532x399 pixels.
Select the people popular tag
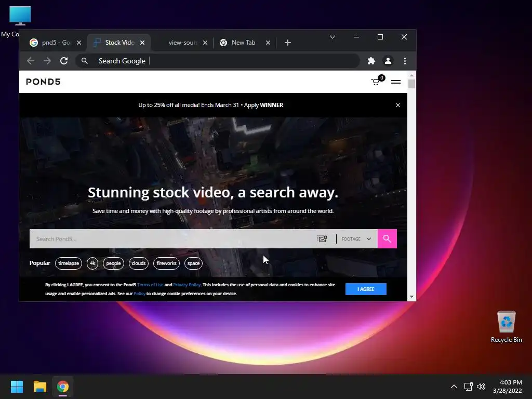tap(113, 263)
